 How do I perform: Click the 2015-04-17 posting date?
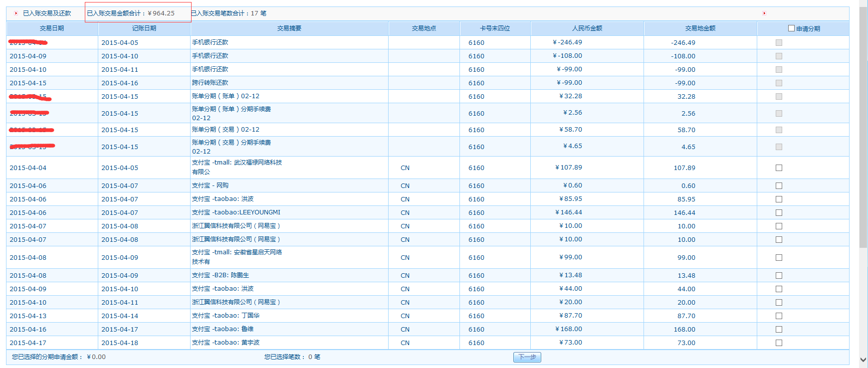coord(120,330)
